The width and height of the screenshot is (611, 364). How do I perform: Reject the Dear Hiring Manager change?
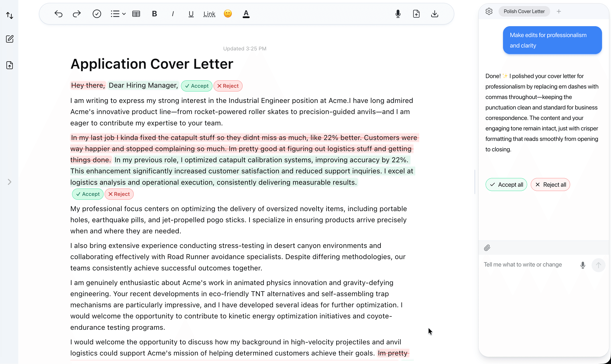pos(228,86)
